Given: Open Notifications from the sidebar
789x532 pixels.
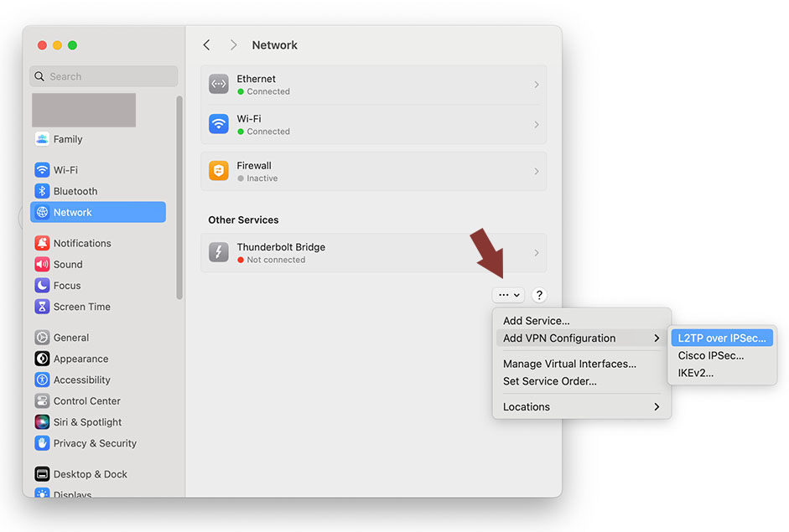Looking at the screenshot, I should click(81, 243).
